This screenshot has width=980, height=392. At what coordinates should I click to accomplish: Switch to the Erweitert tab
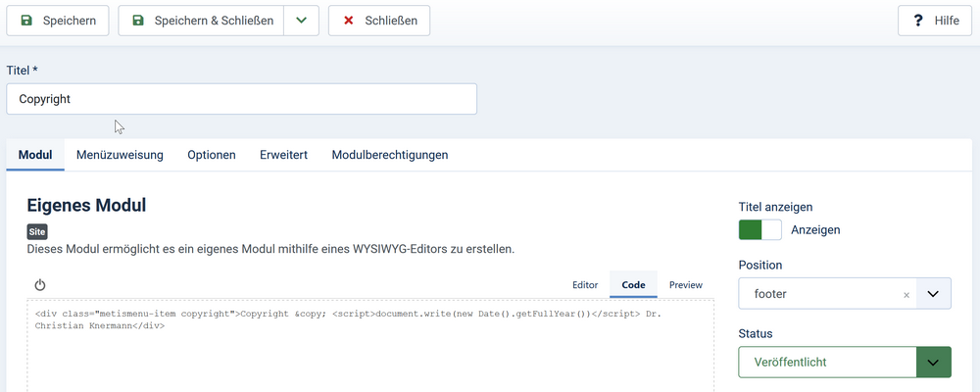click(284, 155)
